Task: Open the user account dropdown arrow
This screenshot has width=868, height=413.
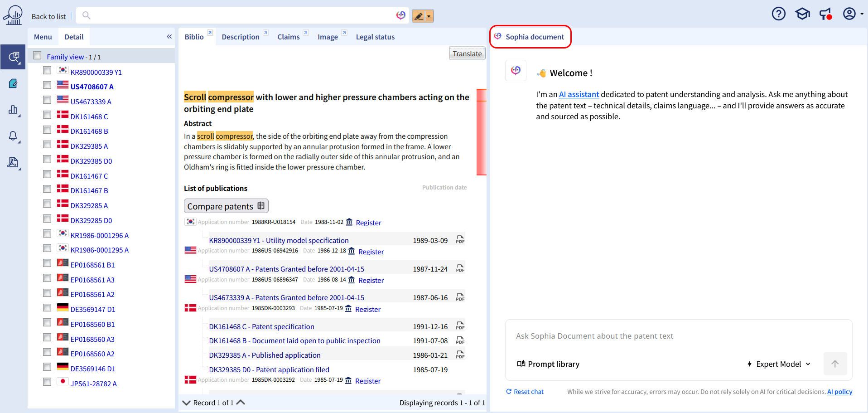Action: click(861, 14)
